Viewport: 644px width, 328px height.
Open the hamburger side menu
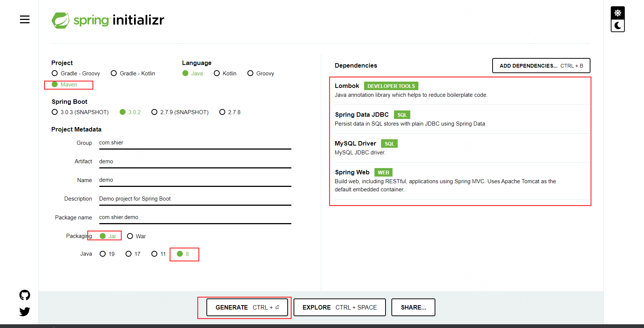click(x=25, y=20)
